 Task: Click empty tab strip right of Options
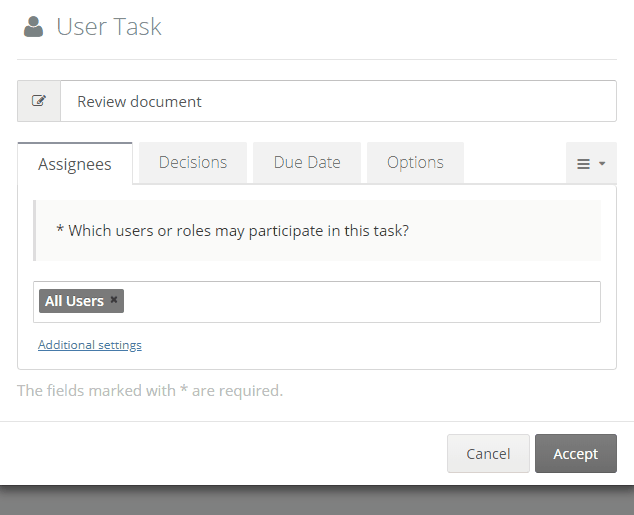[514, 164]
